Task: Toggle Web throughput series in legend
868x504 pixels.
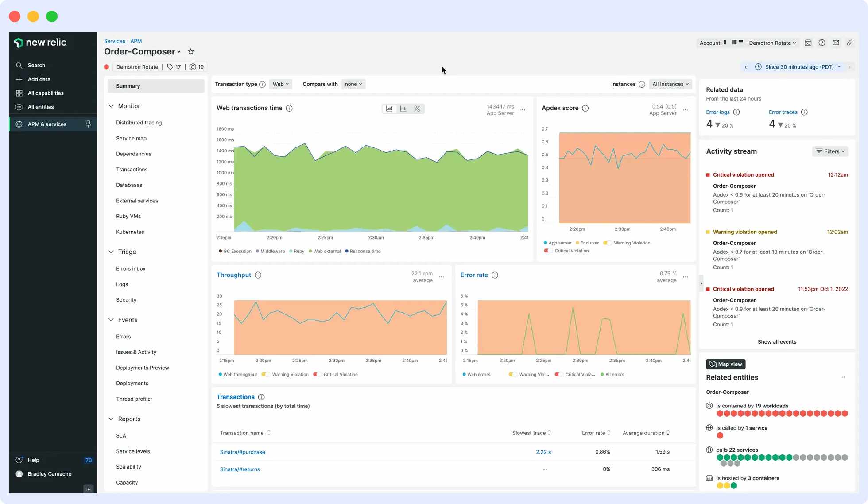Action: coord(238,374)
